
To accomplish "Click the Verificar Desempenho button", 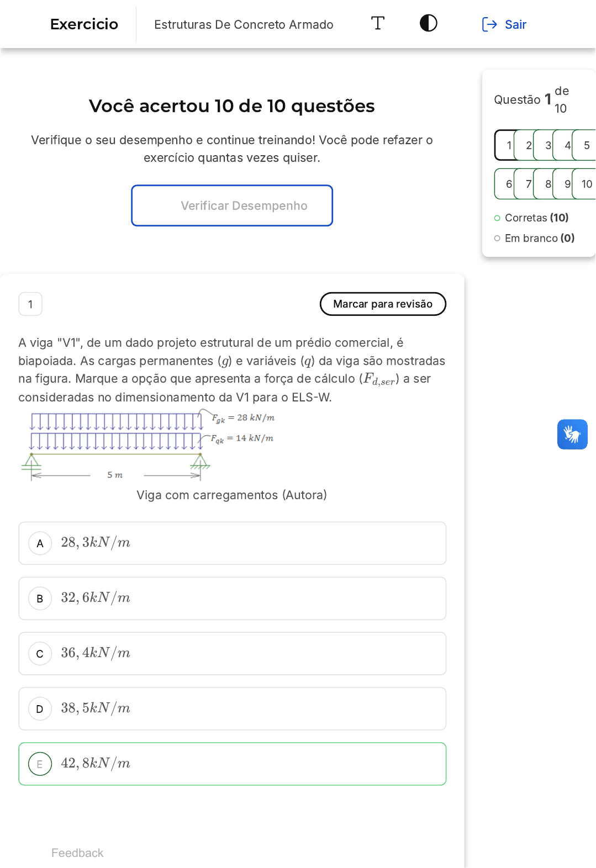I will pos(232,205).
